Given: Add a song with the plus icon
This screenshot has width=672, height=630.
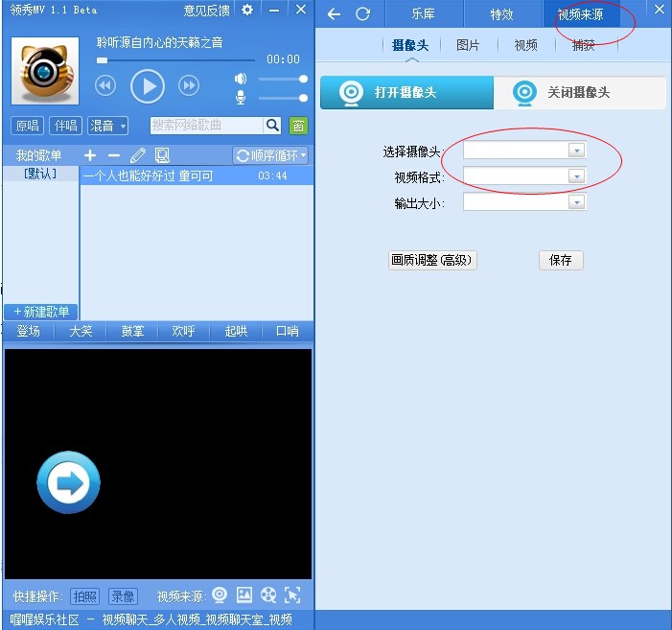Looking at the screenshot, I should [90, 155].
